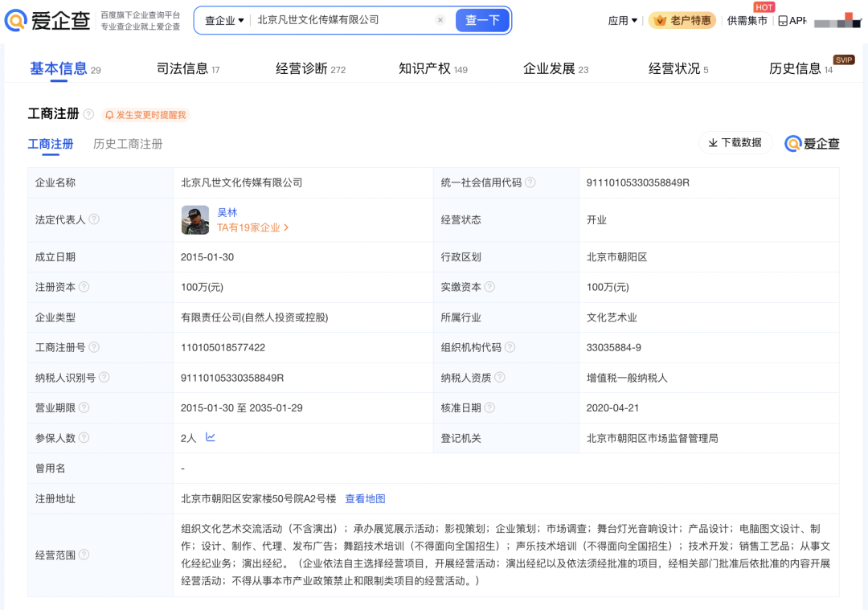Expand TA有19家企业 link arrow

point(286,227)
